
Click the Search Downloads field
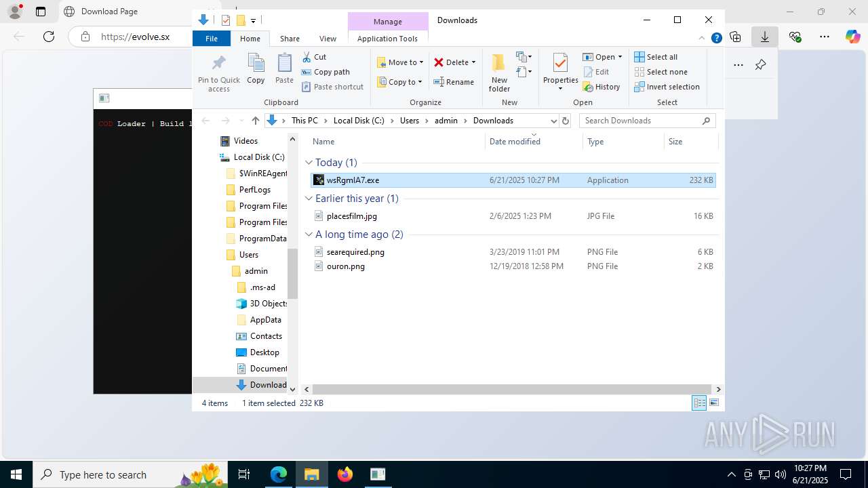pos(647,121)
